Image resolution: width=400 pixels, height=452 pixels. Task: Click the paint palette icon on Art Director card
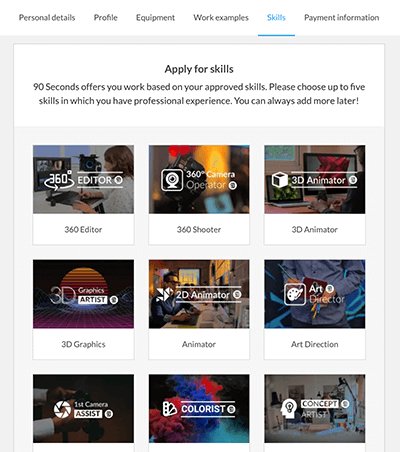point(295,294)
